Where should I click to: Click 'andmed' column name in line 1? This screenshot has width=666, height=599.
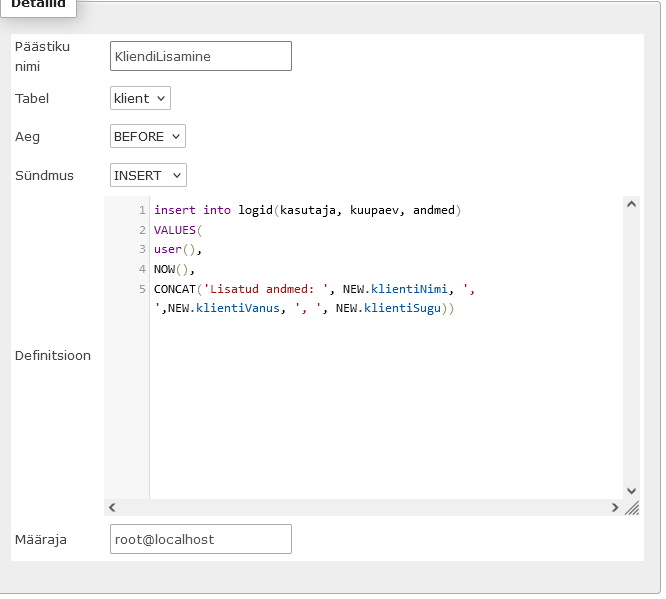434,210
